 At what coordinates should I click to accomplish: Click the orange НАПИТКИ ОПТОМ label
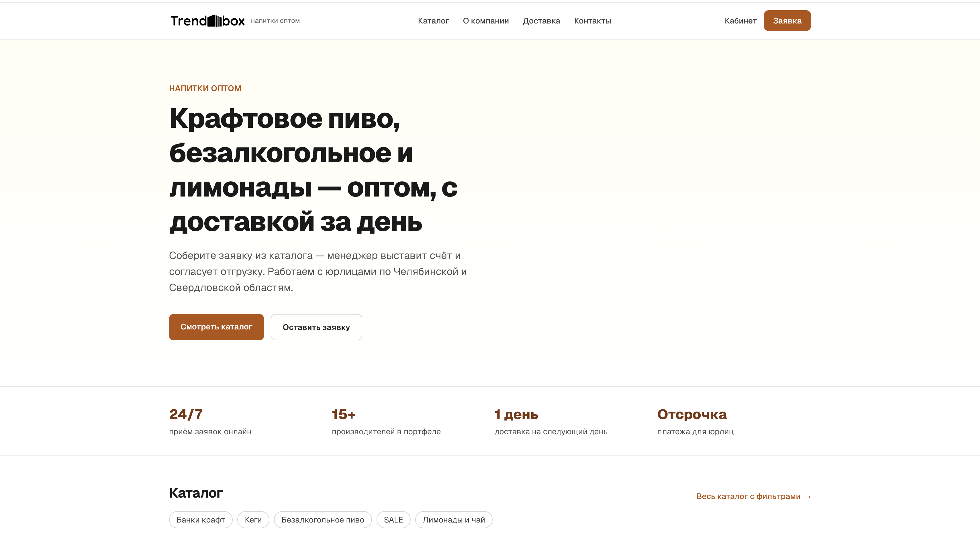point(205,88)
